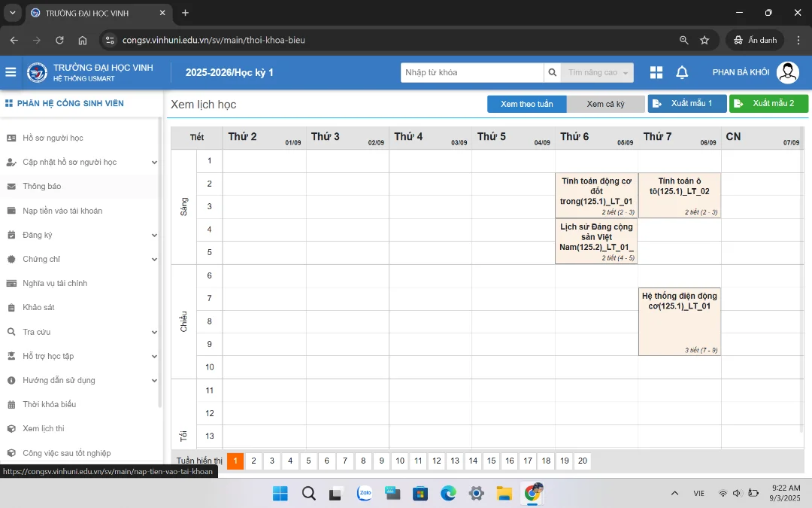Click the hamburger menu icon
Screen dimensions: 812x508
point(11,72)
